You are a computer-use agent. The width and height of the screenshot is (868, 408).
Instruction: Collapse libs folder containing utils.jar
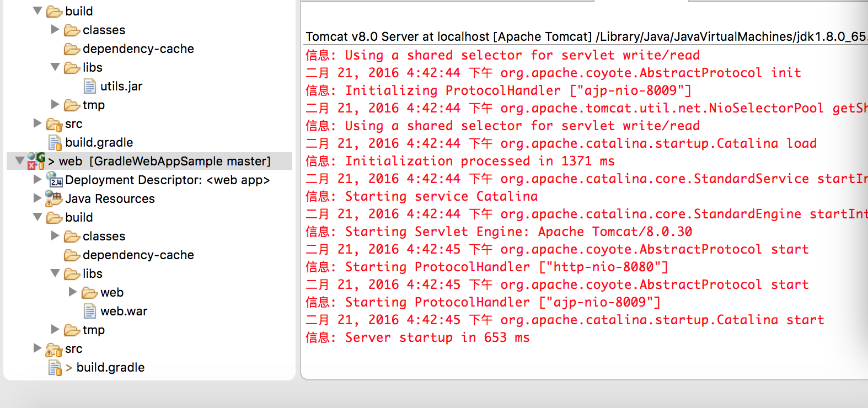pyautogui.click(x=55, y=67)
